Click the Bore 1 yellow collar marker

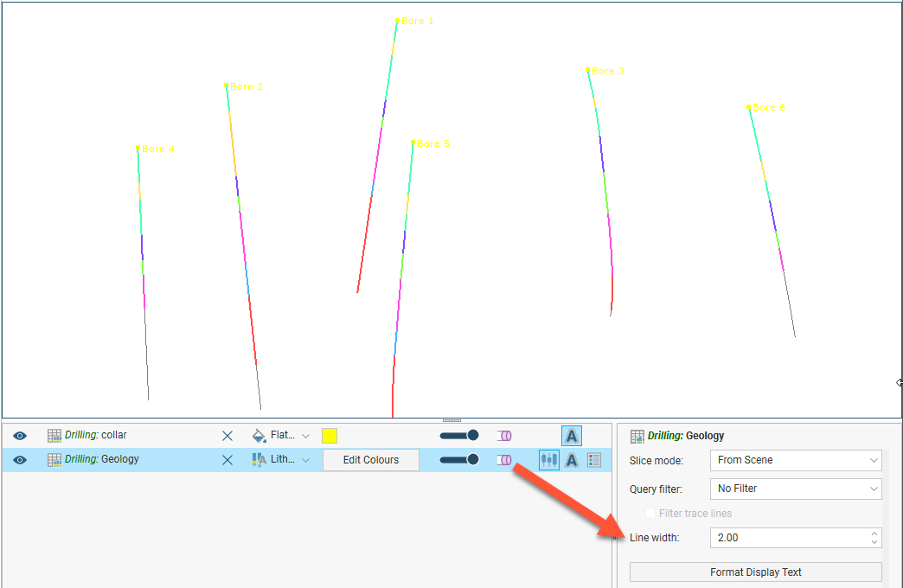pos(397,21)
